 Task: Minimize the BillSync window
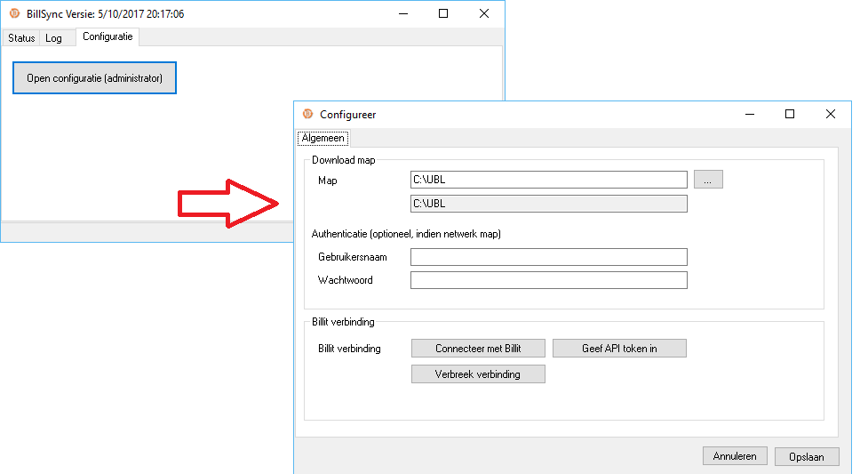pos(403,14)
